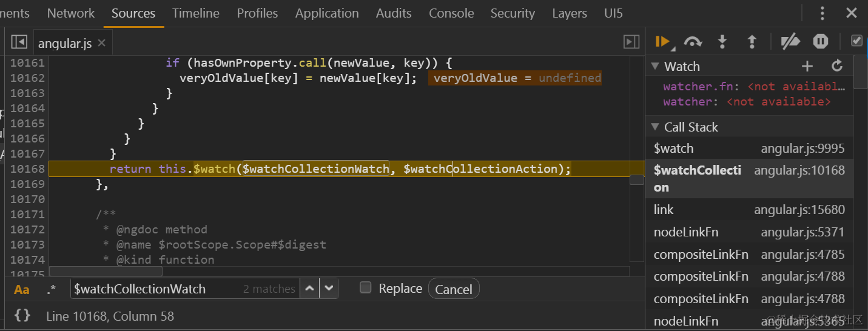The image size is (868, 331).
Task: Select watcher.fn watch expression
Action: [754, 87]
